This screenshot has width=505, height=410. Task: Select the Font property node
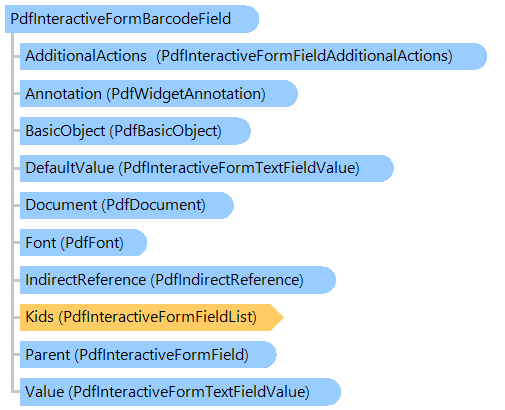(x=83, y=242)
